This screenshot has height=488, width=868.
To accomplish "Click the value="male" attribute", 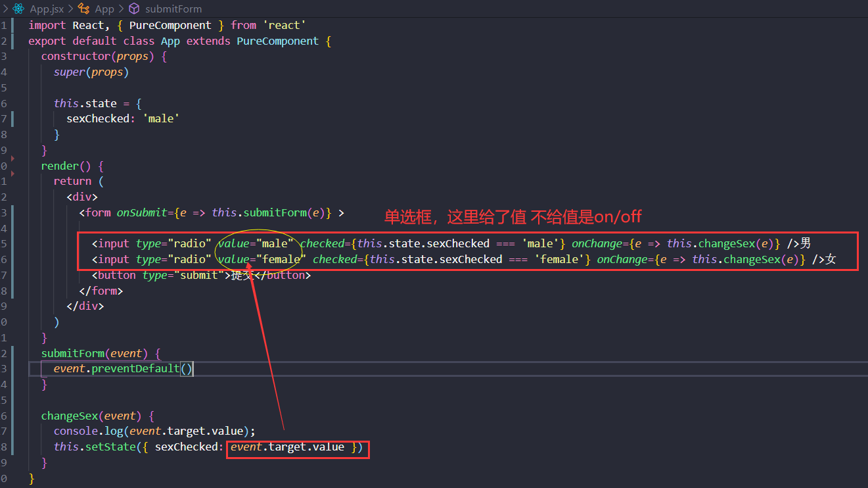I will 256,243.
